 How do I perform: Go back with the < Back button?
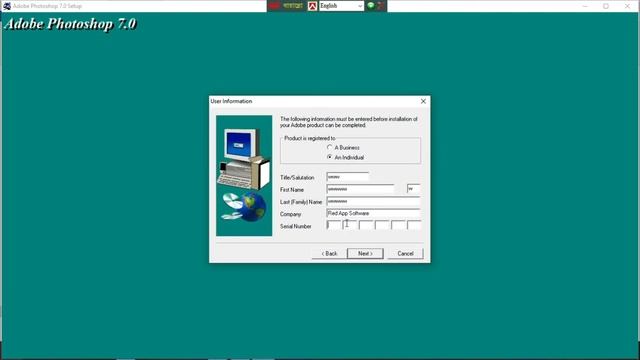[x=329, y=253]
